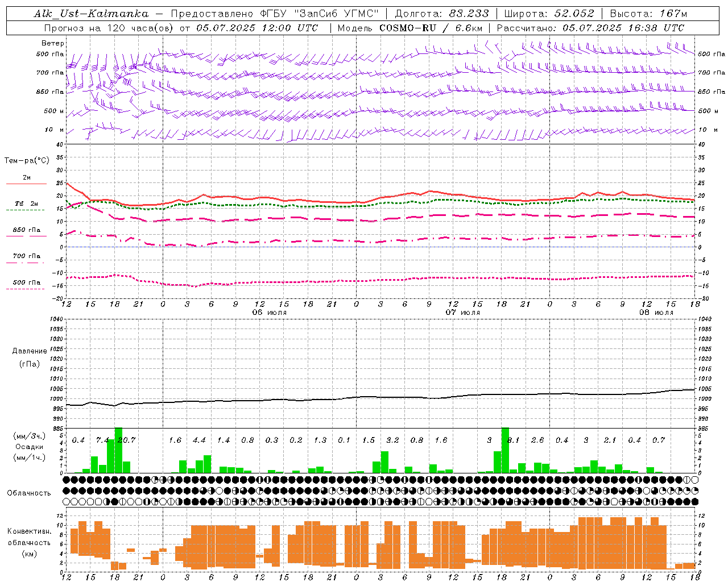Click the (мм/3ч.) unit label
The width and height of the screenshot is (728, 582).
[30, 436]
